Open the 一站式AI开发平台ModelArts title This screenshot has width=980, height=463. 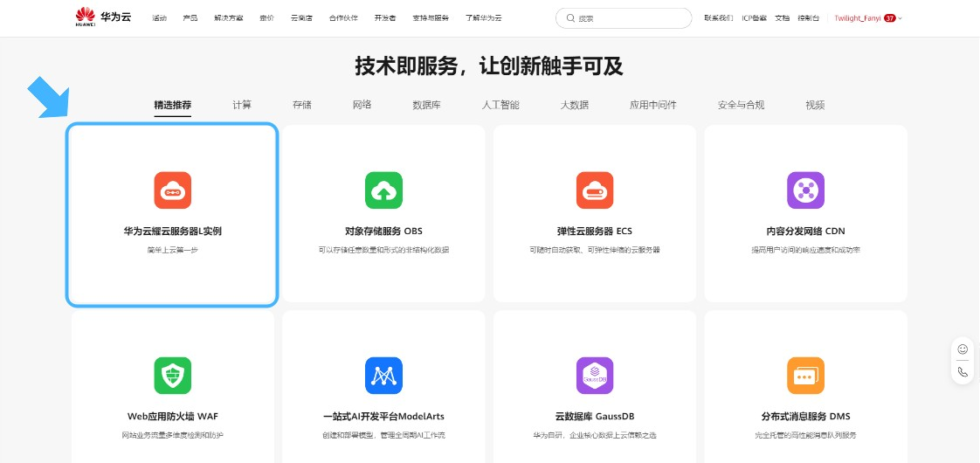coord(383,416)
